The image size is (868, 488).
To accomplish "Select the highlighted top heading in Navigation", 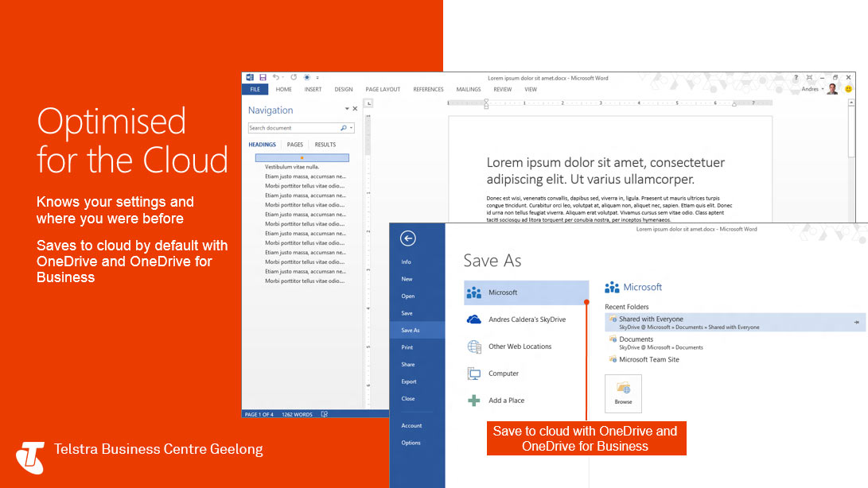I will (x=302, y=157).
